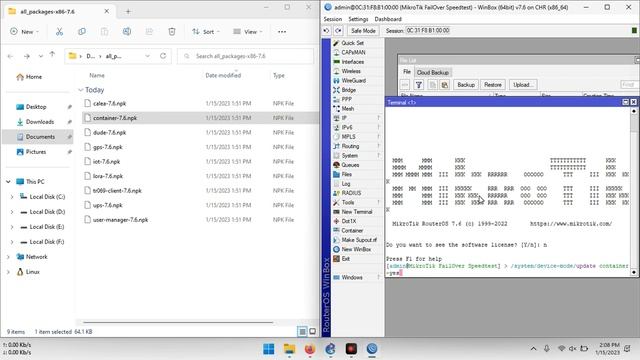This screenshot has width=640, height=360.
Task: Click the filter funnel icon in File List
Action: 418,85
